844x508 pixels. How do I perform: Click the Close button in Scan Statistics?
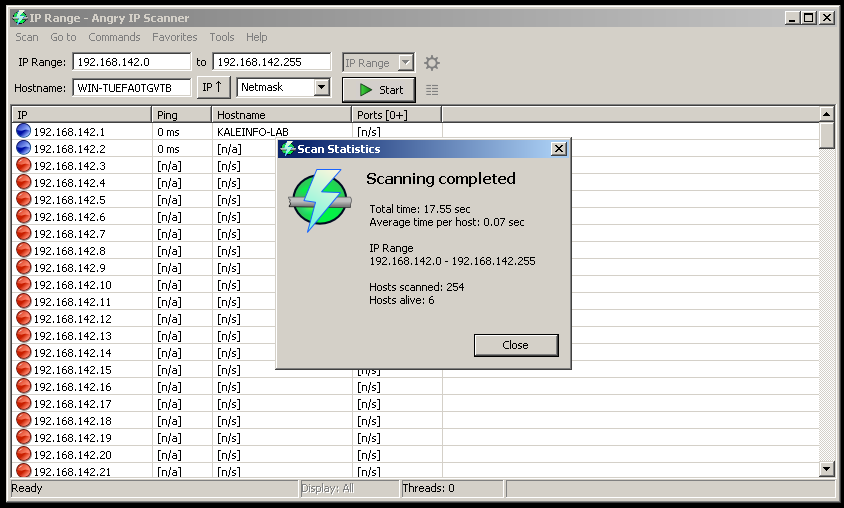point(516,345)
